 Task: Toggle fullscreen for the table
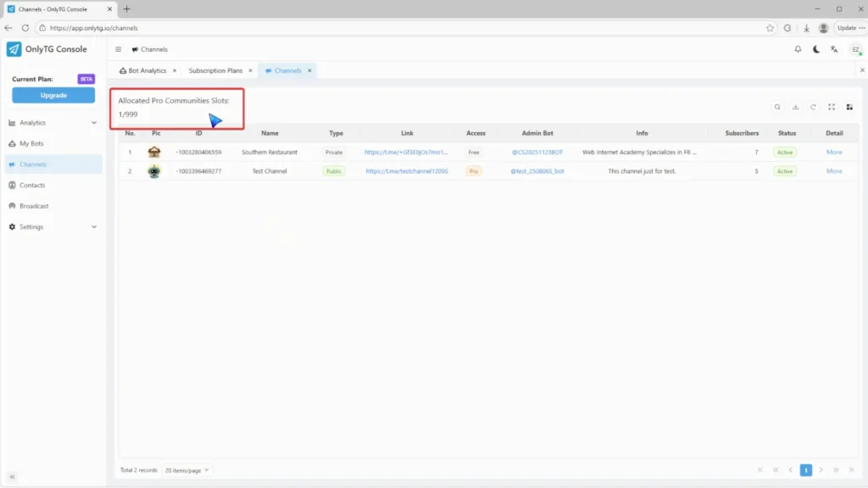(x=832, y=107)
